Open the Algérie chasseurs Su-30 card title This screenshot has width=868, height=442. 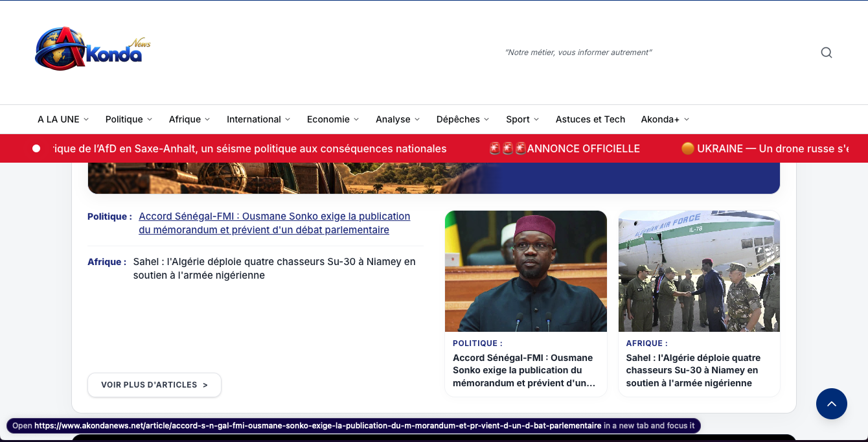693,370
